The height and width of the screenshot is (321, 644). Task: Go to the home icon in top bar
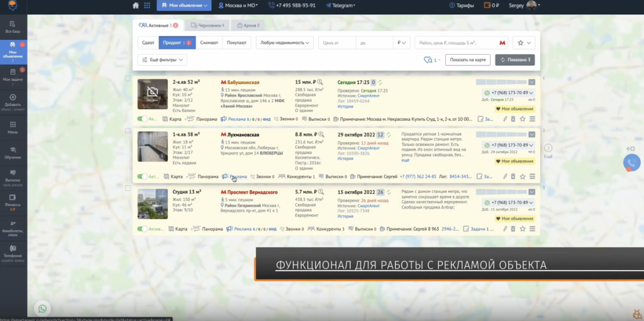pos(136,5)
